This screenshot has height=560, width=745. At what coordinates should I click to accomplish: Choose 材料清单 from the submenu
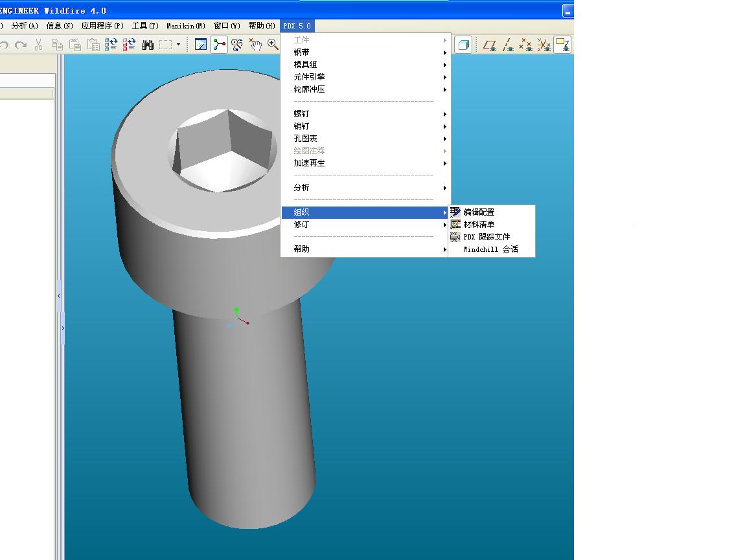(492, 225)
